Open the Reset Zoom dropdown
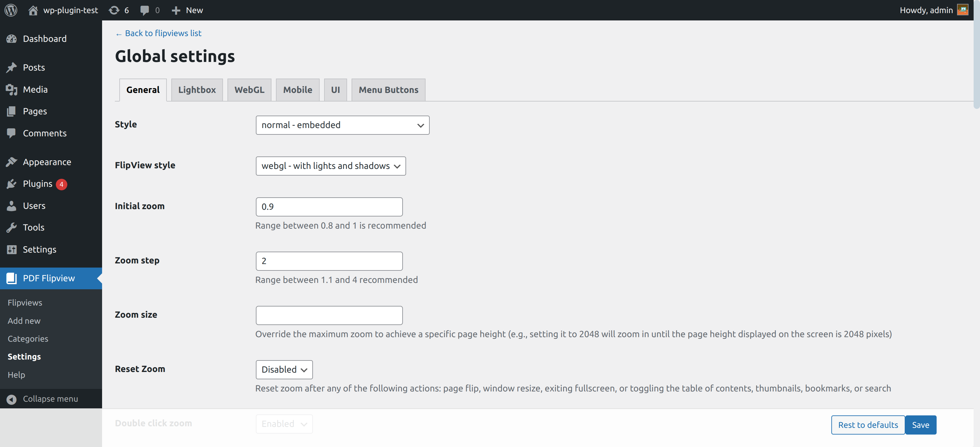Viewport: 980px width, 447px height. [x=284, y=369]
